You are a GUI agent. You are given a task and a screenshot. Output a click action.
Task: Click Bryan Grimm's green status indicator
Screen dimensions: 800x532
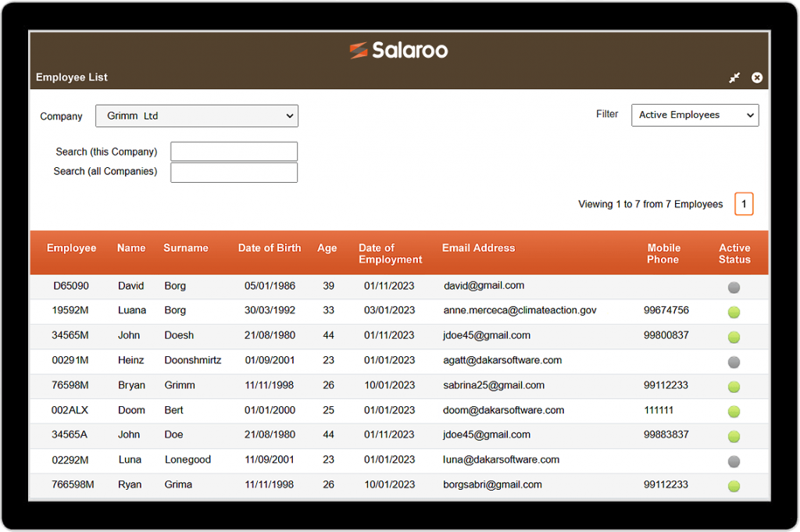[734, 387]
